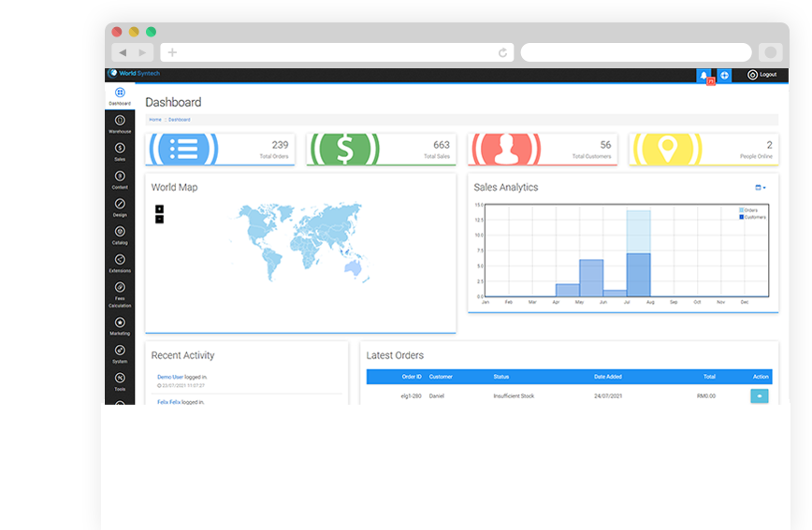Viewport: 812px width, 530px height.
Task: Open the Warehouse sidebar section
Action: pos(120,123)
